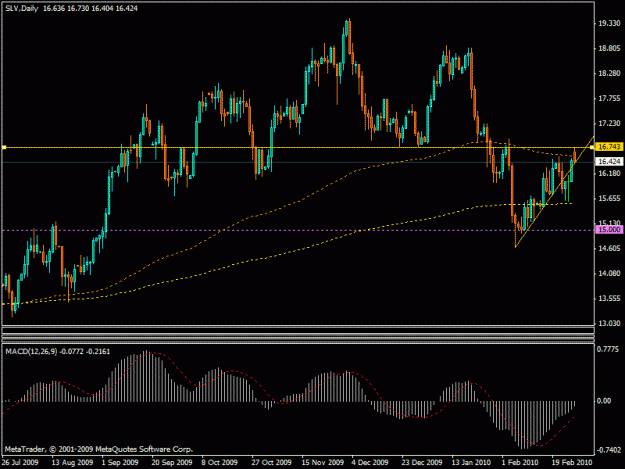Click the SLV,Daily chart title text

(x=22, y=8)
